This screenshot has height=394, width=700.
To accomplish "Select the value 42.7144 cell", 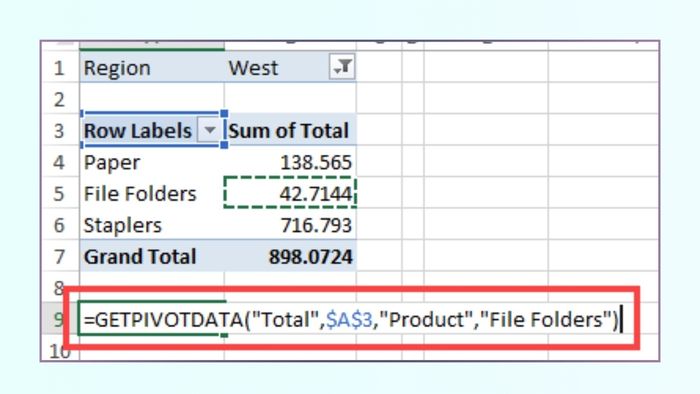I will 290,193.
